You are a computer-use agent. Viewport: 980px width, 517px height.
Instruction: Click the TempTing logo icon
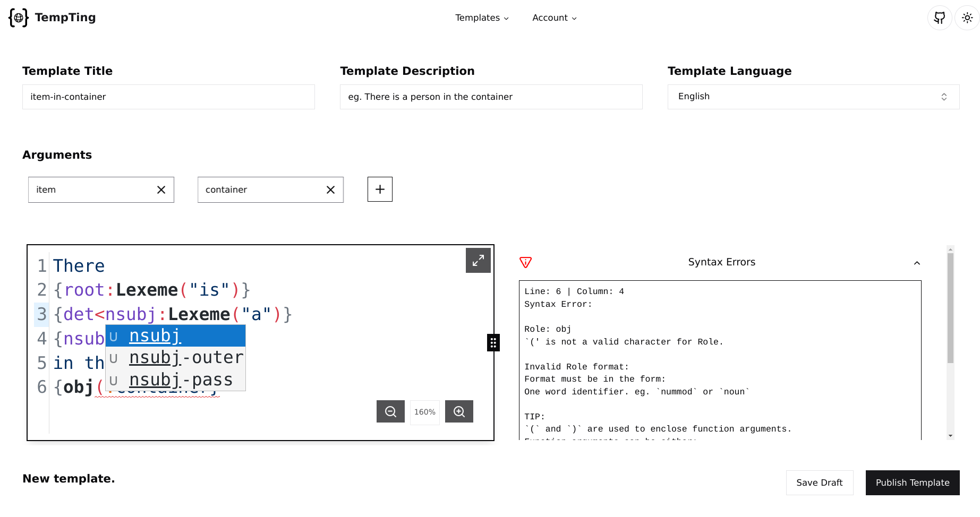click(19, 18)
